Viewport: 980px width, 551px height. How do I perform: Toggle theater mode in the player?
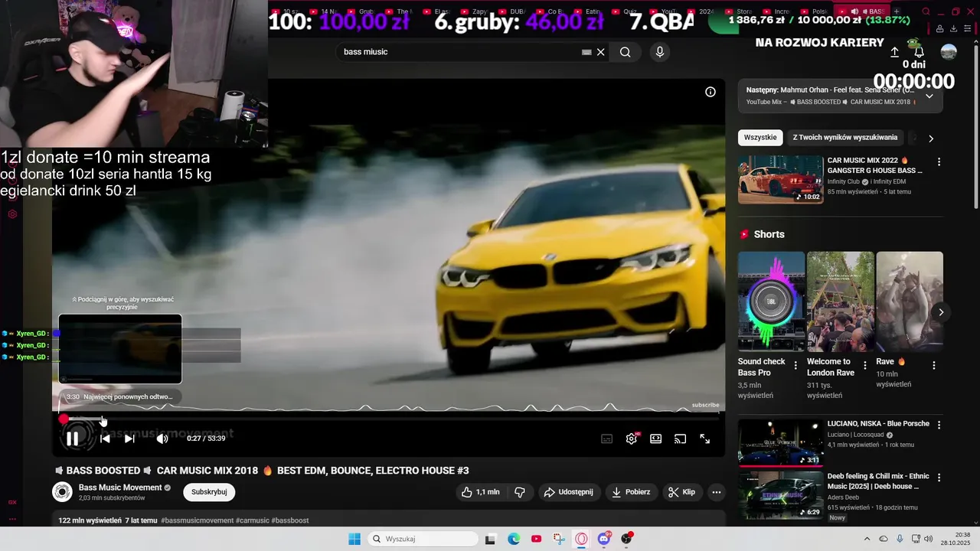pos(656,439)
